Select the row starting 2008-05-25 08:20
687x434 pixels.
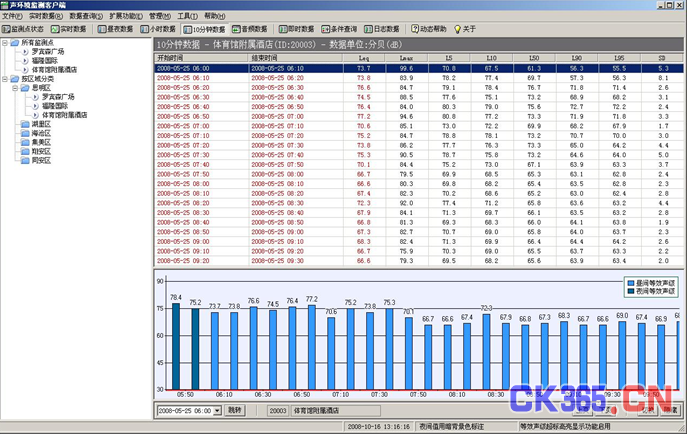tap(419, 203)
